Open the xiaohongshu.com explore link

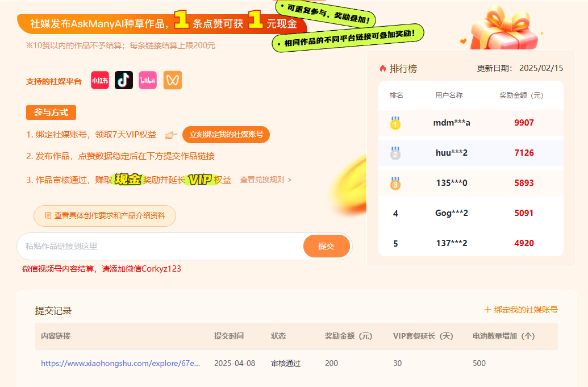click(x=120, y=363)
